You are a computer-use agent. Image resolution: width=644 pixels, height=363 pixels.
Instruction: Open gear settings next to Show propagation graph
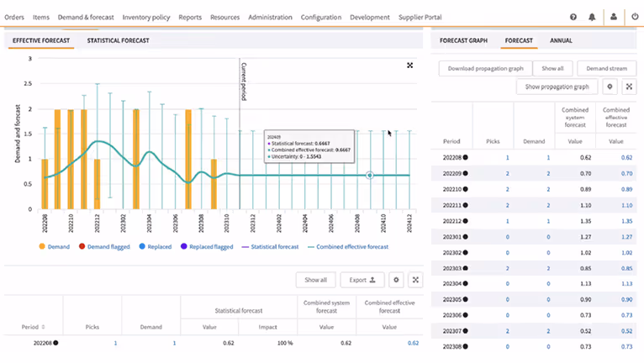610,87
